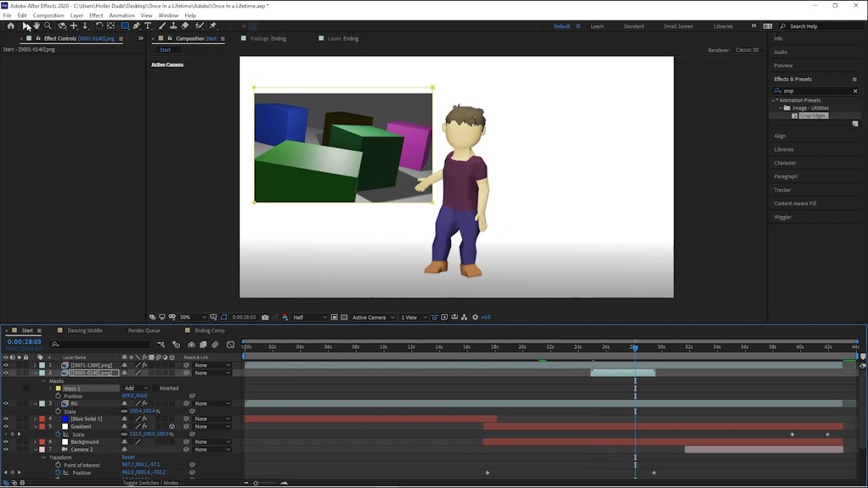Open the Mask 1 Add mode dropdown

point(136,388)
